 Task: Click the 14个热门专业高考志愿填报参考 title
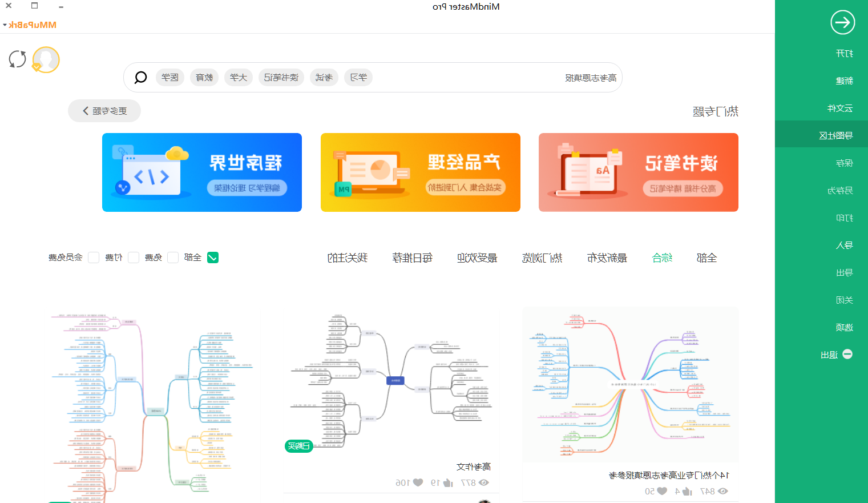click(x=669, y=475)
